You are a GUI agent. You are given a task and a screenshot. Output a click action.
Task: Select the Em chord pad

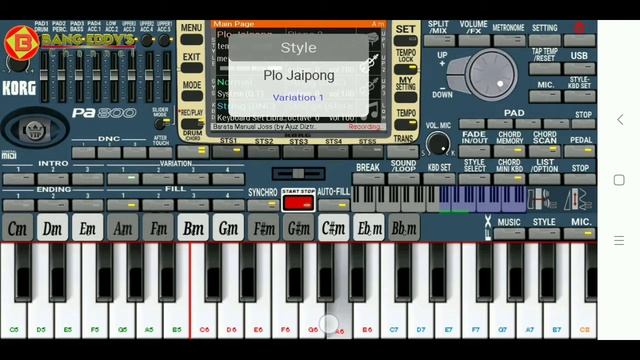(87, 228)
